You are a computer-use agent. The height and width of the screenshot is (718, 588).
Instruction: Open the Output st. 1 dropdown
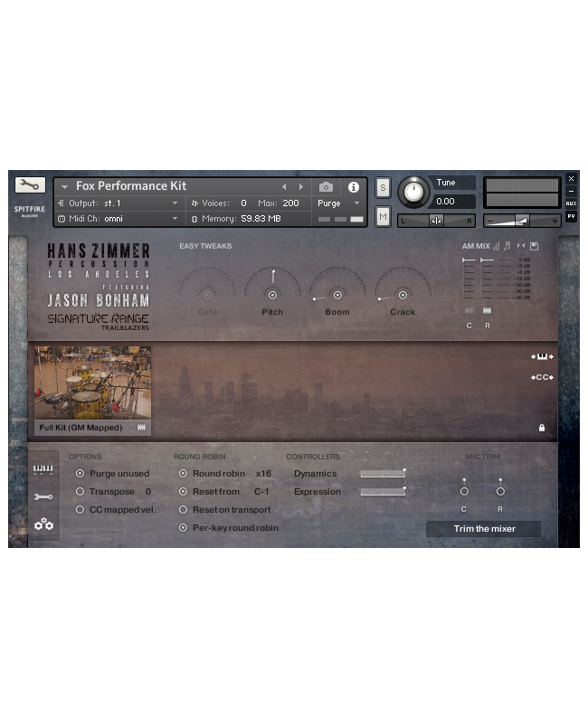175,203
